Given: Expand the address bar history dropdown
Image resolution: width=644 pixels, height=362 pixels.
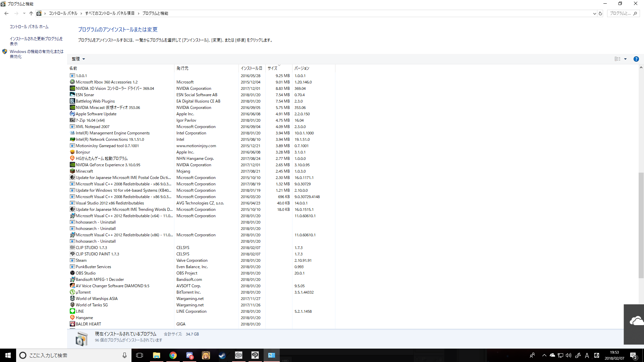Looking at the screenshot, I should pos(594,13).
